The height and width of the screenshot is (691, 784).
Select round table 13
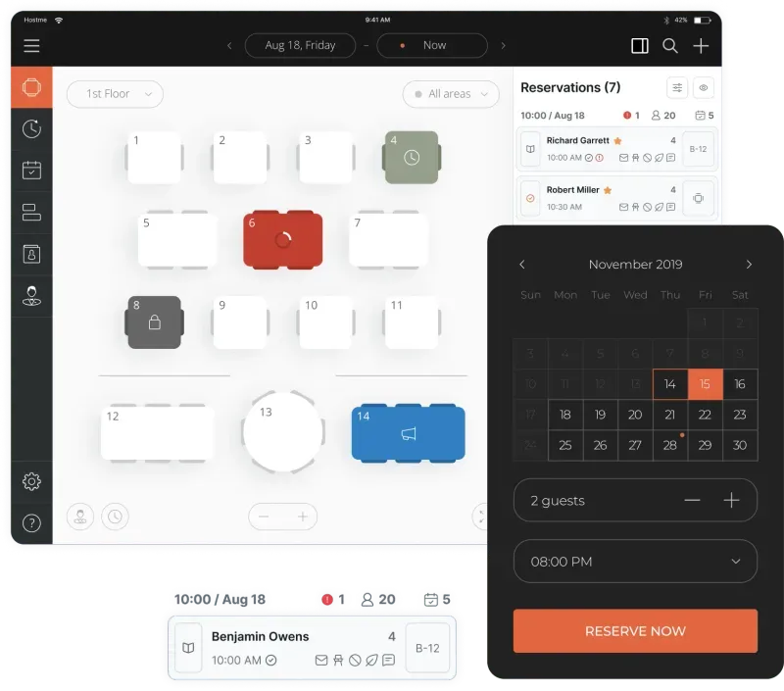283,432
